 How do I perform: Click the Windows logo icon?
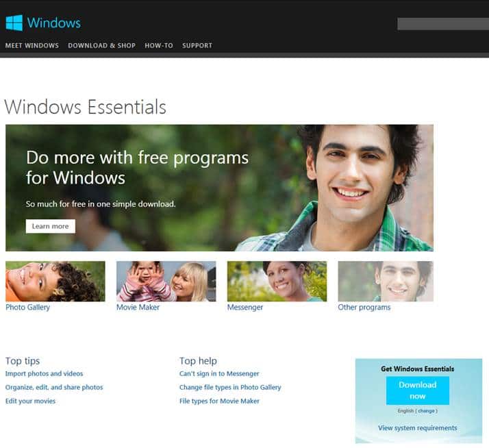[14, 23]
